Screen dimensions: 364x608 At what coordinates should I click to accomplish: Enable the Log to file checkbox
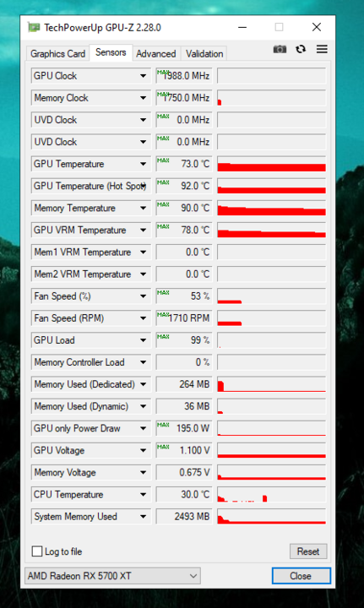coord(37,551)
